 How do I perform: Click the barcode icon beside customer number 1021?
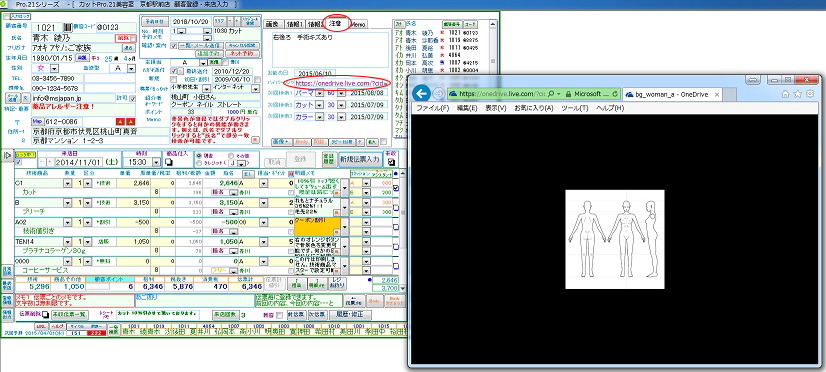point(68,27)
